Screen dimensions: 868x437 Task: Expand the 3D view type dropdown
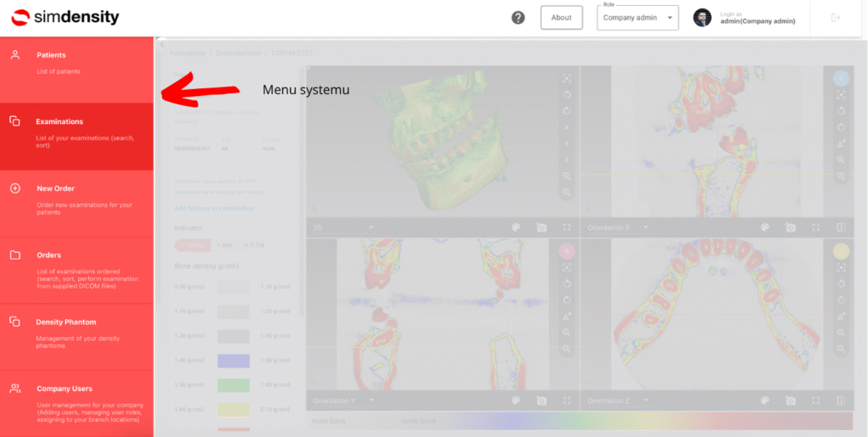370,227
